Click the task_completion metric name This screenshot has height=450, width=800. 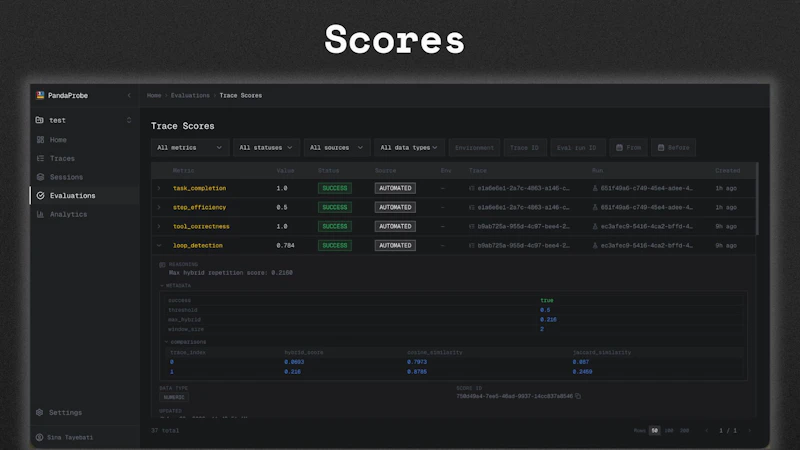tap(199, 188)
